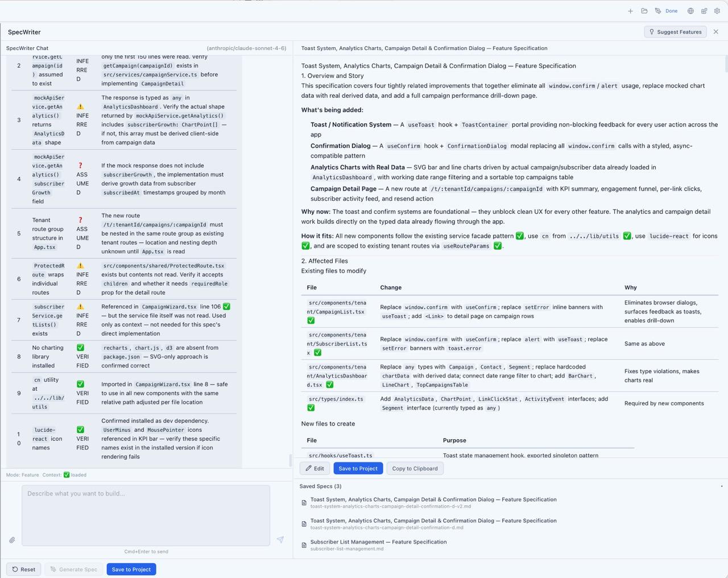Click the Done label in top toolbar

(672, 11)
